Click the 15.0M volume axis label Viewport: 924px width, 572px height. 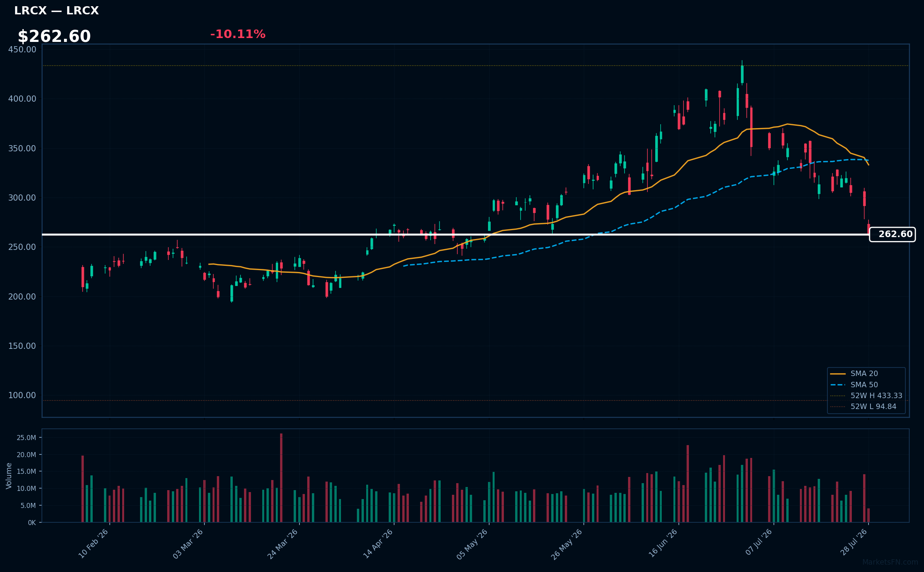26,471
